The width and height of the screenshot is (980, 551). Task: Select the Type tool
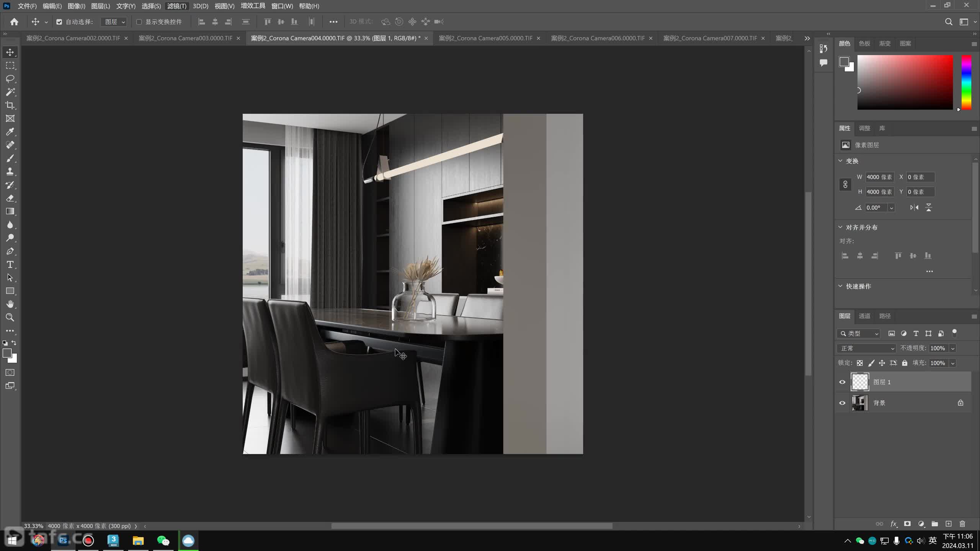[x=10, y=264]
